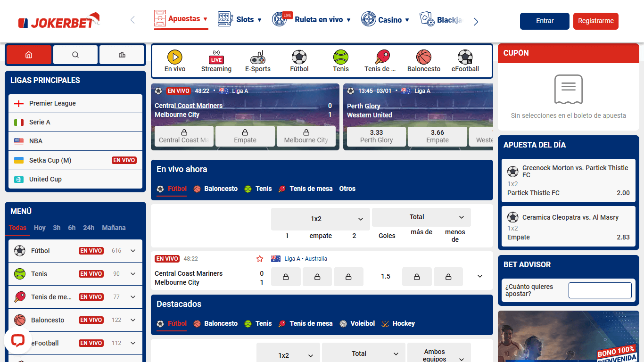Select the 3h time filter

(57, 228)
